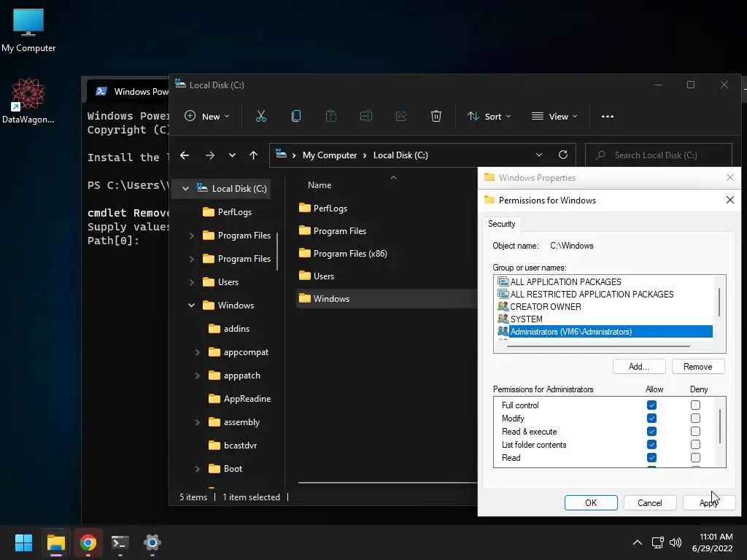This screenshot has height=560, width=747.
Task: Refresh the Local Disk (C:) view
Action: [563, 155]
